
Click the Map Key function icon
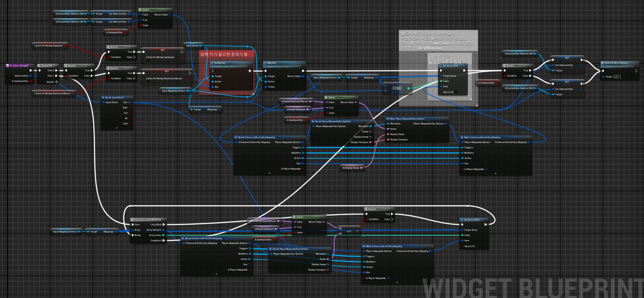[265, 63]
